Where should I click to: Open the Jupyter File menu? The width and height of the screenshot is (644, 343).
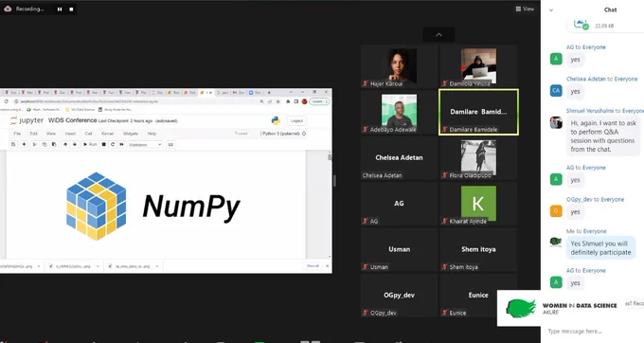pos(17,134)
